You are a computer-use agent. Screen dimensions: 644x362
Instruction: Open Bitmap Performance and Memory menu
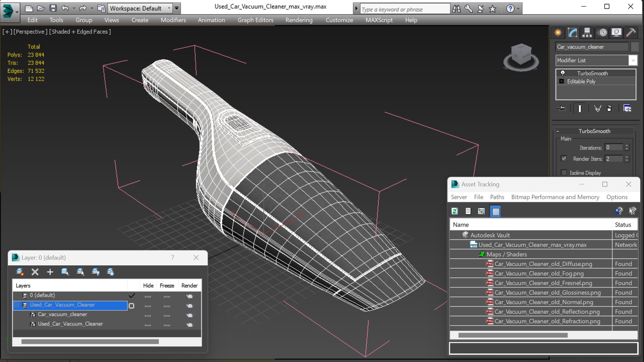[555, 197]
